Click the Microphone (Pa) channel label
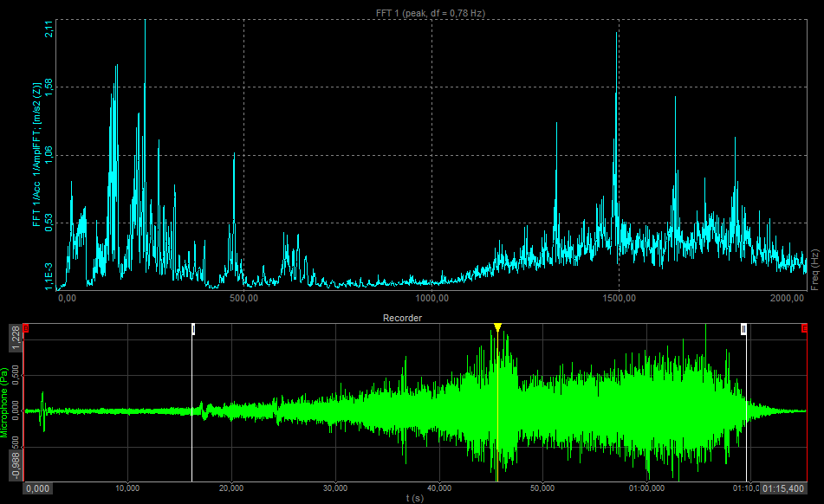 (4, 402)
